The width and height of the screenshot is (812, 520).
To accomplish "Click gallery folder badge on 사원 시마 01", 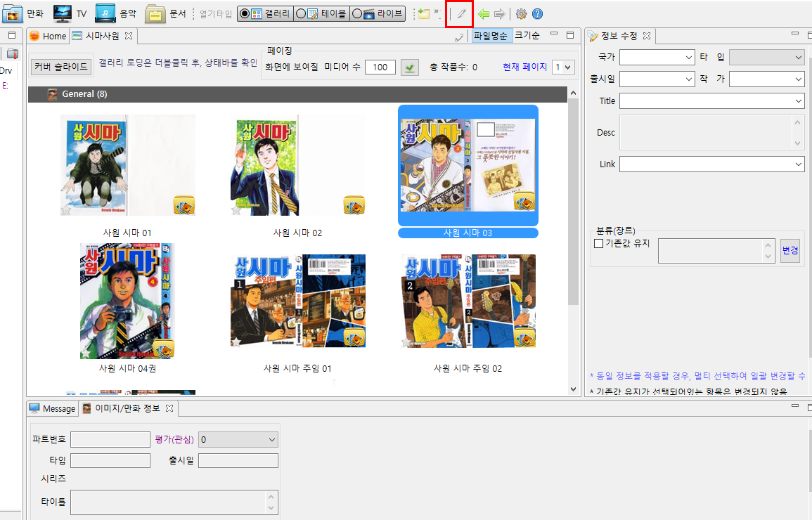I will point(183,205).
